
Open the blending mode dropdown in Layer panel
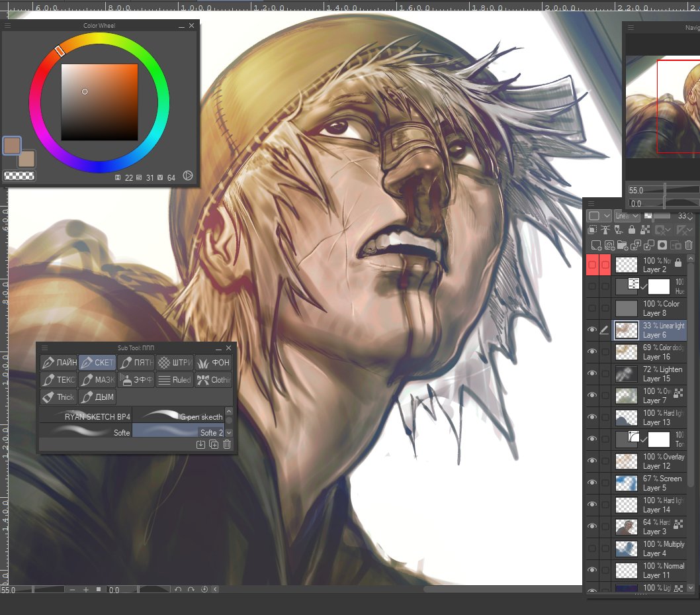[627, 216]
